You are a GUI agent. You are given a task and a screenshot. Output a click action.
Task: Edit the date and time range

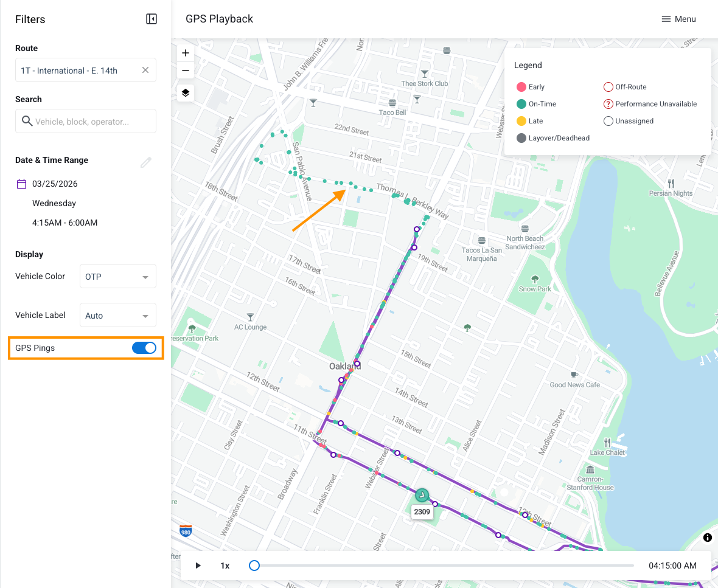(x=146, y=162)
